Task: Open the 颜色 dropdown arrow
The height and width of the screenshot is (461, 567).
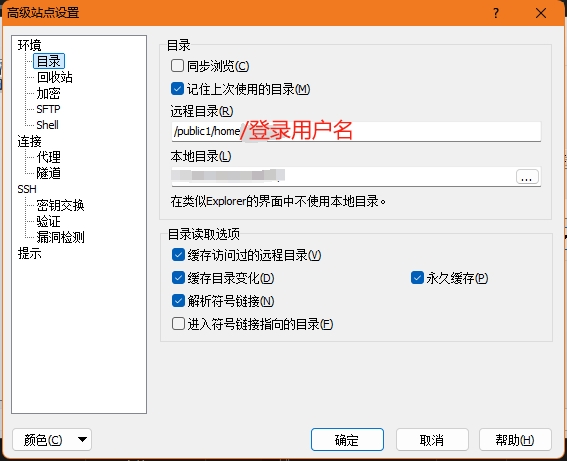Action: [82, 440]
